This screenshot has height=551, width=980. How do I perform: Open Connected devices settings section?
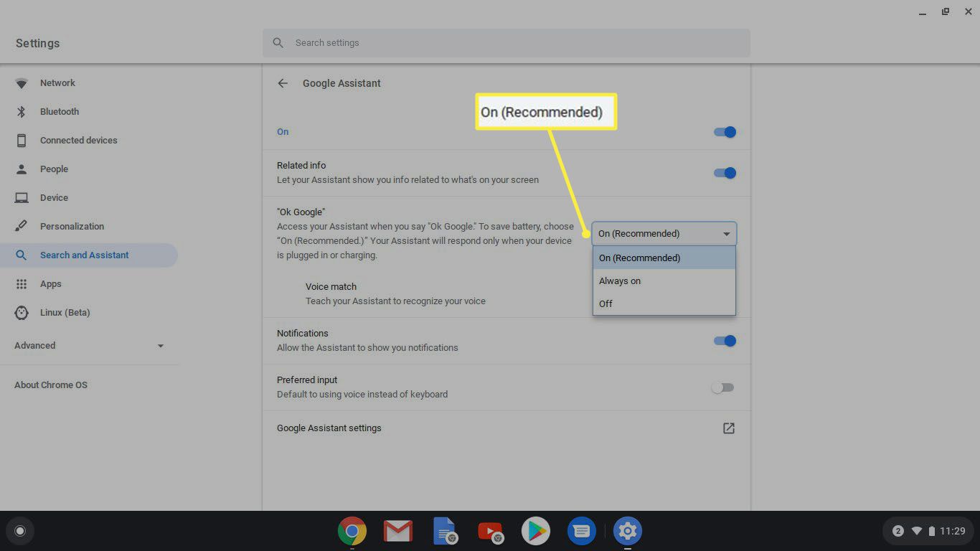click(x=89, y=141)
